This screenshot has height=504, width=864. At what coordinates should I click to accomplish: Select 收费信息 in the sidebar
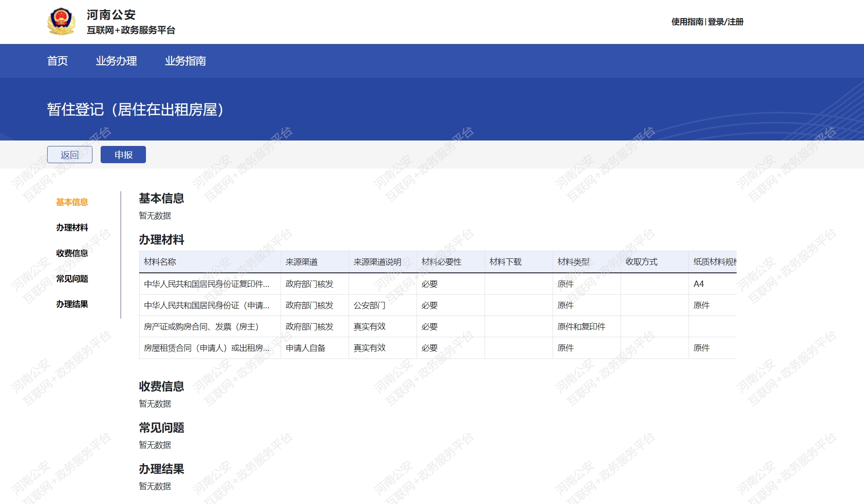72,253
